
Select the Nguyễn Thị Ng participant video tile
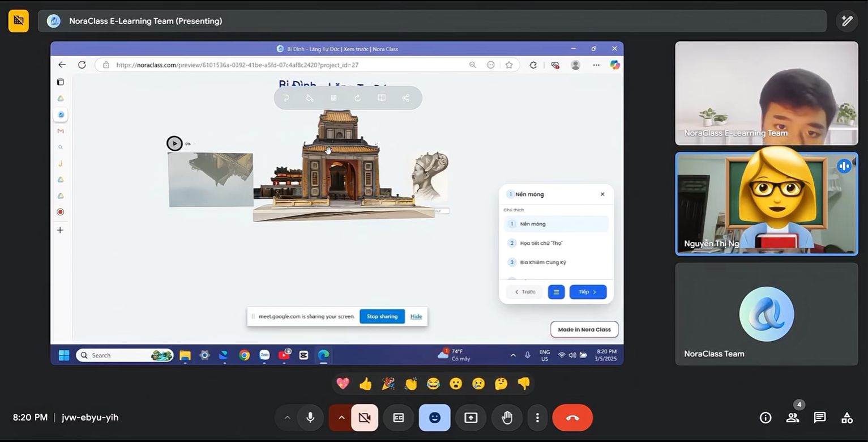tap(766, 203)
